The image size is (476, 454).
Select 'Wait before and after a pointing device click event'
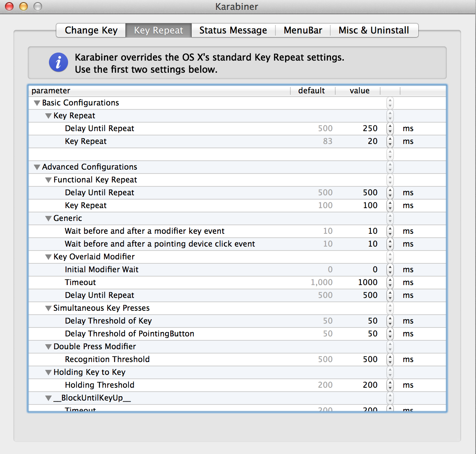(160, 244)
